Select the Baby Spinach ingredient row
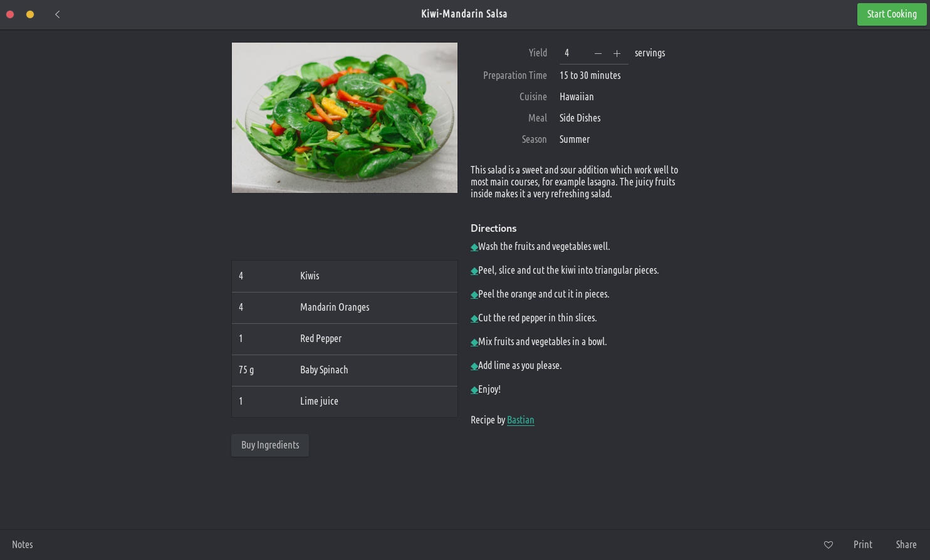 point(345,370)
